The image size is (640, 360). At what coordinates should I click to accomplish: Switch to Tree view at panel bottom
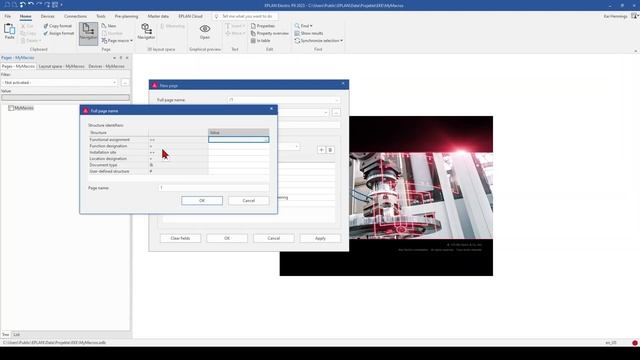5,335
